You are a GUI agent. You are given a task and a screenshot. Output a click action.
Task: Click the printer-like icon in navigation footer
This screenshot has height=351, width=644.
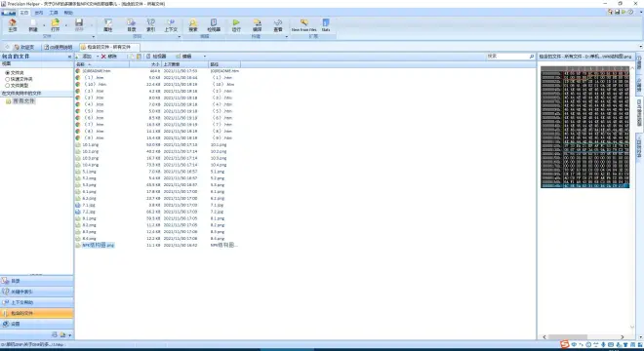tap(55, 334)
